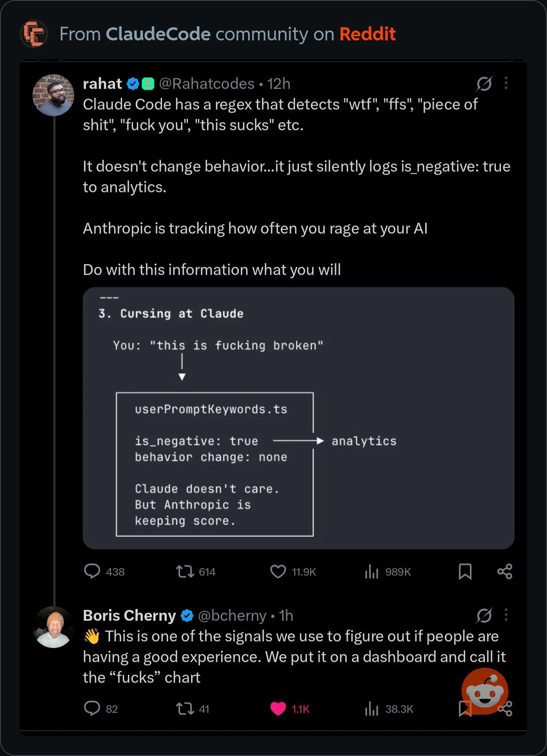Open the ClaudeCode community link
This screenshot has width=547, height=756.
158,34
